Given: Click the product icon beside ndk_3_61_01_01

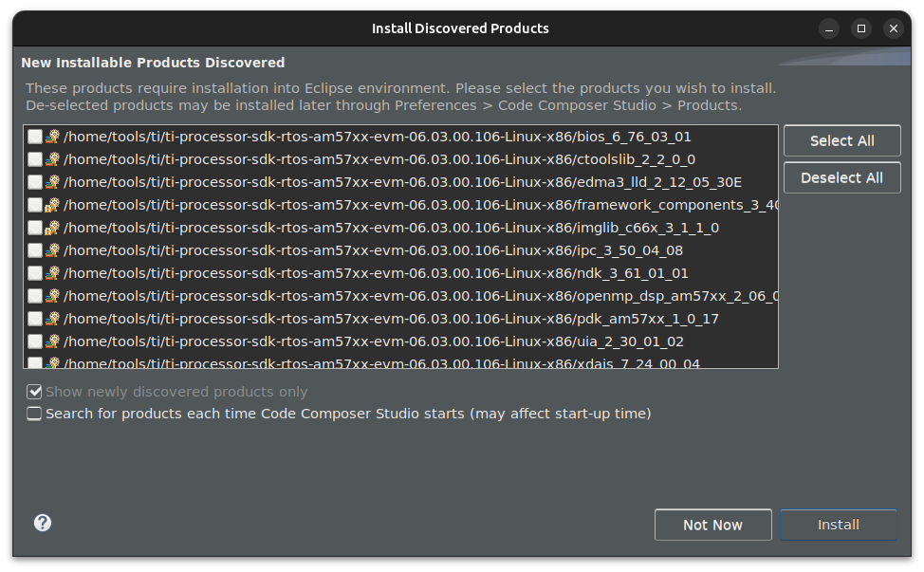Looking at the screenshot, I should point(53,273).
